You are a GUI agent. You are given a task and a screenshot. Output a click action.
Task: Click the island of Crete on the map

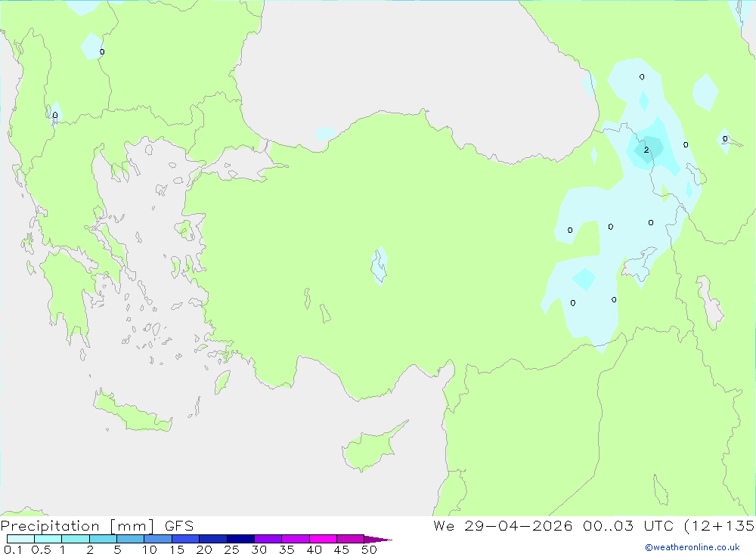pyautogui.click(x=132, y=412)
